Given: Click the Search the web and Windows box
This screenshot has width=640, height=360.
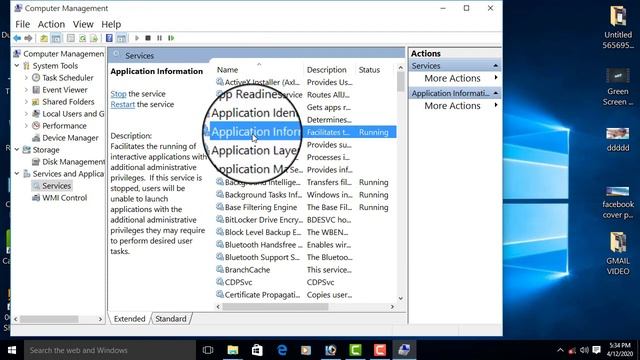Looking at the screenshot, I should [110, 350].
